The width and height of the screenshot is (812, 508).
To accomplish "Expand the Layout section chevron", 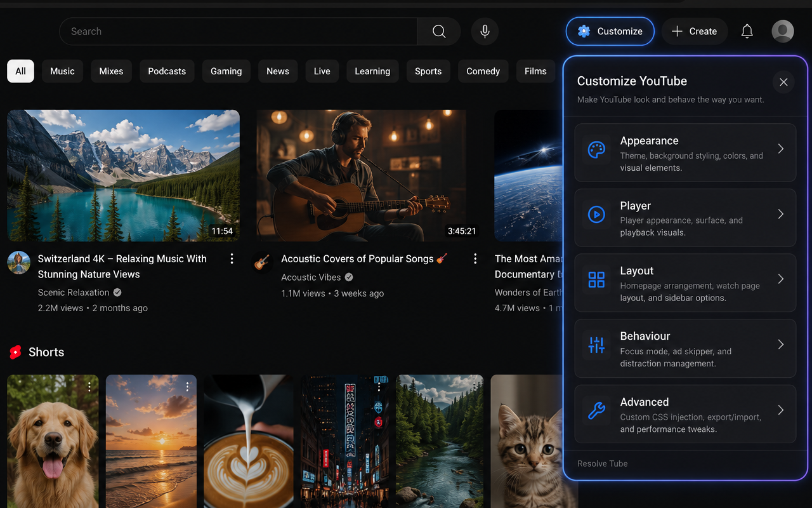I will (781, 279).
